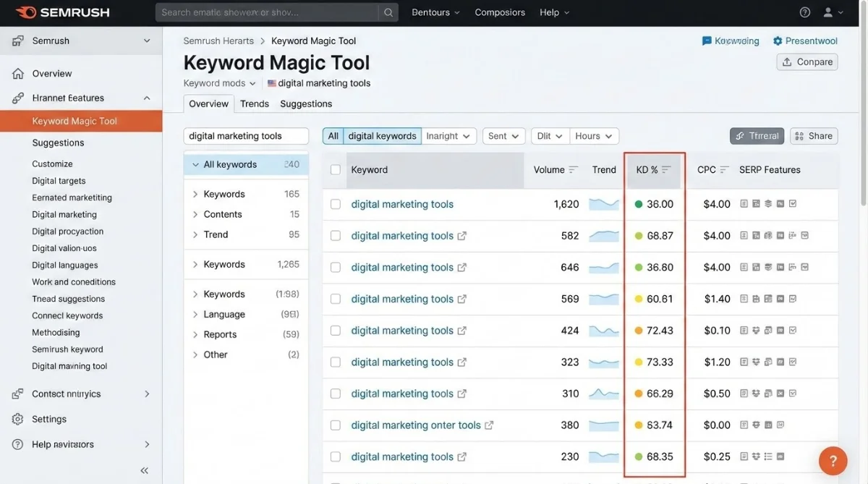Open the help circle icon in the top bar
The width and height of the screenshot is (868, 484).
click(x=804, y=12)
